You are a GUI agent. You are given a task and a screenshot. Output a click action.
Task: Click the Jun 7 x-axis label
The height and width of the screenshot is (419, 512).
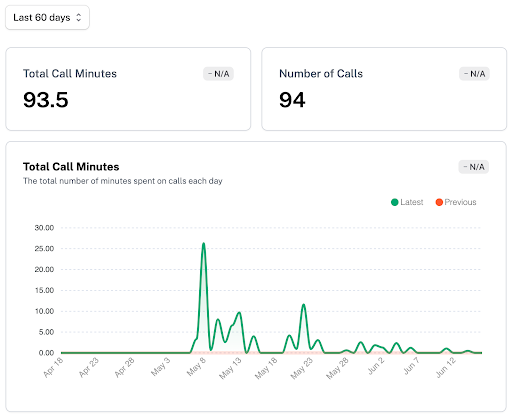(411, 366)
